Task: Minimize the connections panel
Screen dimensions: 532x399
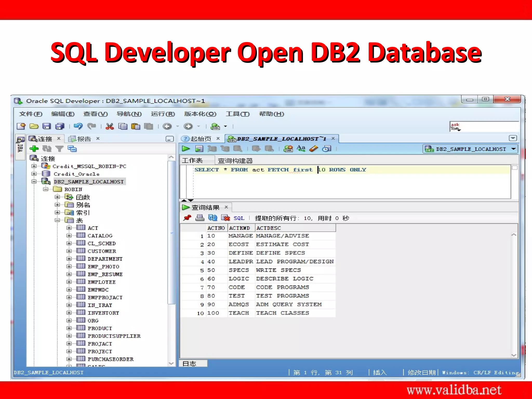Action: [x=170, y=139]
